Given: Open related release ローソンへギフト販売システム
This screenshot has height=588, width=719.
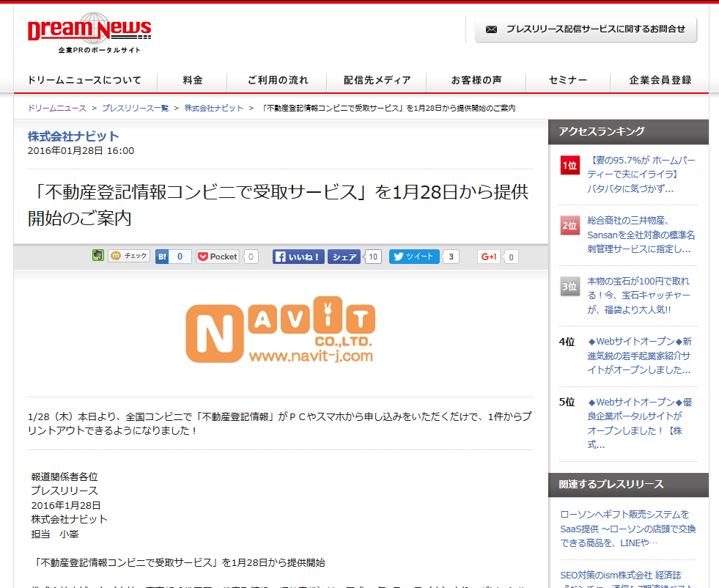Looking at the screenshot, I should 628,529.
